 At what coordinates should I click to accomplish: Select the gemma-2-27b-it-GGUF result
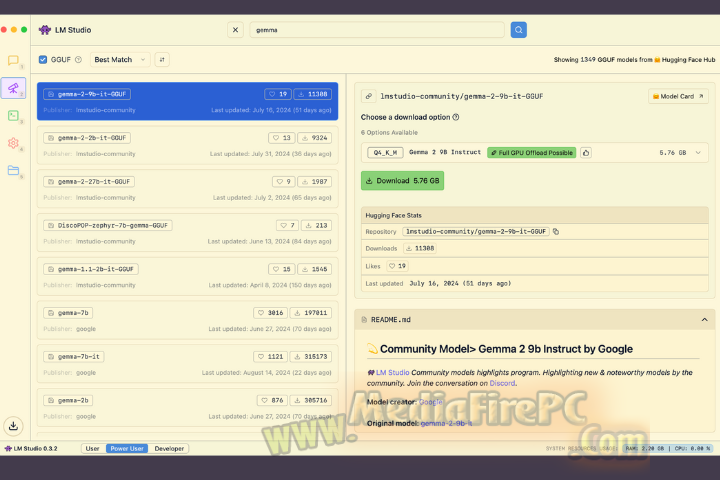click(x=187, y=189)
